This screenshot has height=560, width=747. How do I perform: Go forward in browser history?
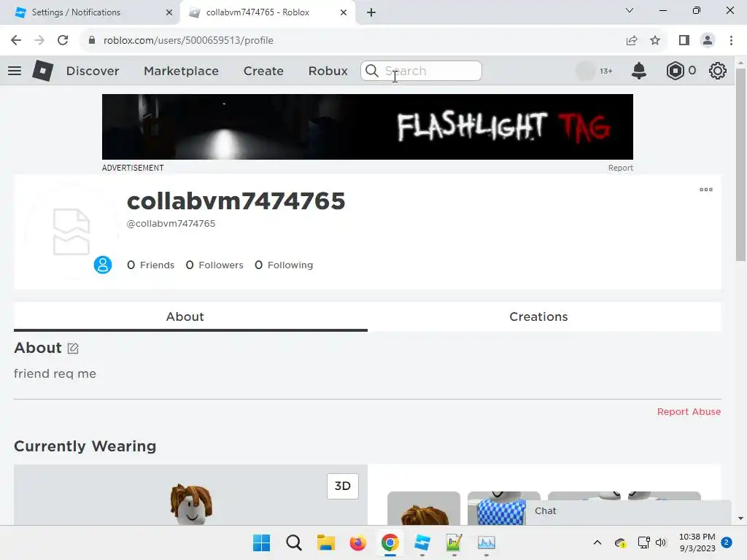39,41
